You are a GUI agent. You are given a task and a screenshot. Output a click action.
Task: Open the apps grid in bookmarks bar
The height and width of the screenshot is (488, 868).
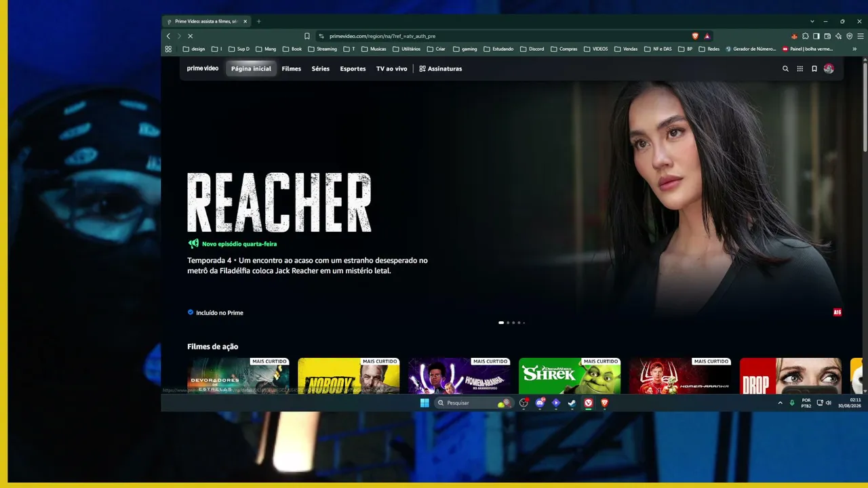[x=168, y=49]
